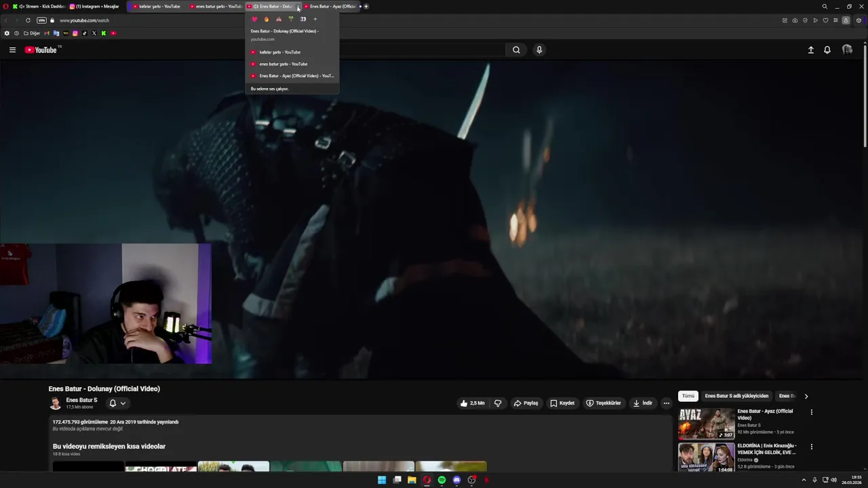
Task: Reload the page with the refresh icon
Action: coord(28,20)
